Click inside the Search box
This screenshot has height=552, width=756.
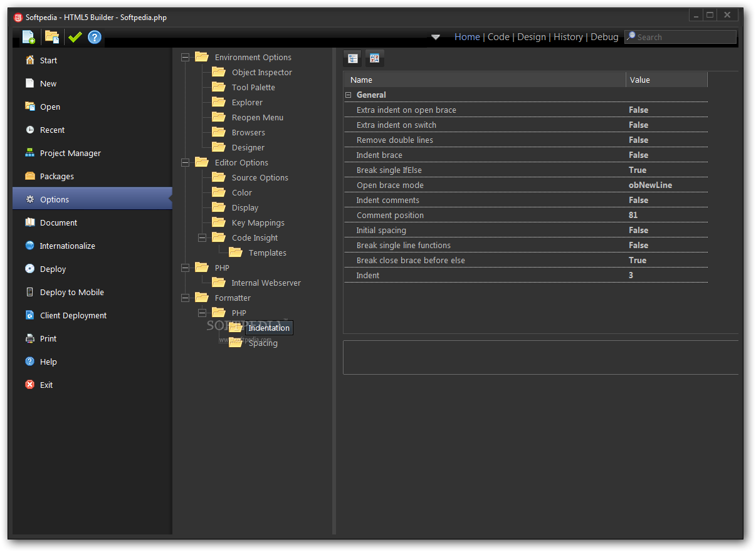point(680,37)
